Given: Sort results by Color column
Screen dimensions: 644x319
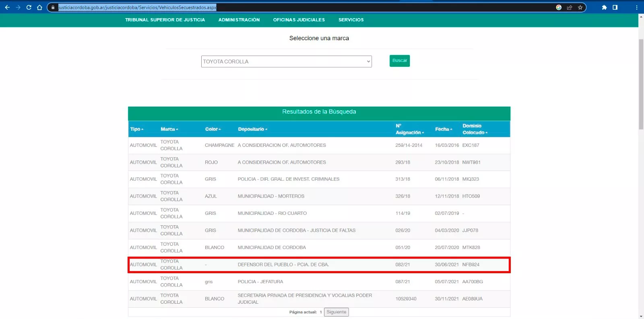Looking at the screenshot, I should tap(213, 129).
